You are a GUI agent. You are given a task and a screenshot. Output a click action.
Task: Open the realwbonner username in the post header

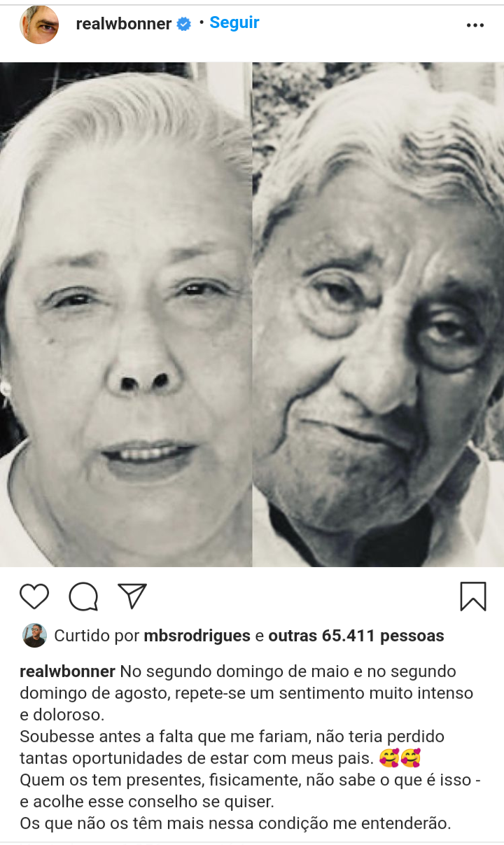click(124, 24)
